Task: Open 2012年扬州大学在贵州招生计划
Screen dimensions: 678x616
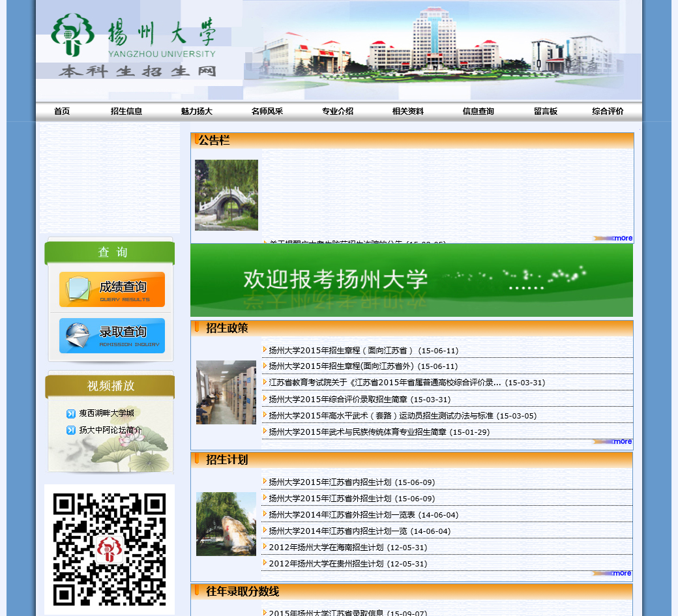Action: tap(348, 564)
